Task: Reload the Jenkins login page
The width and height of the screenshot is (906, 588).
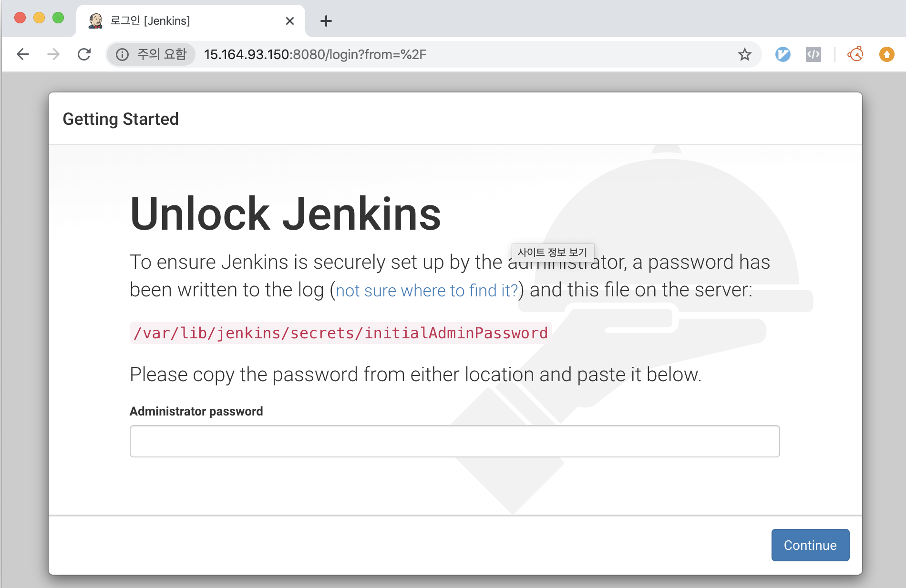Action: coord(84,54)
